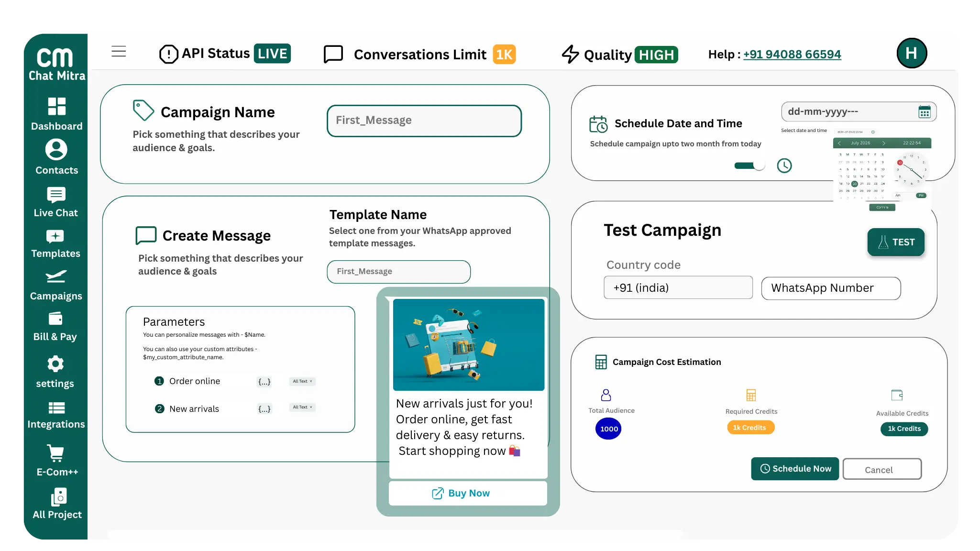Viewport: 980px width, 551px height.
Task: Open All Text dropdown for Order online
Action: (302, 381)
